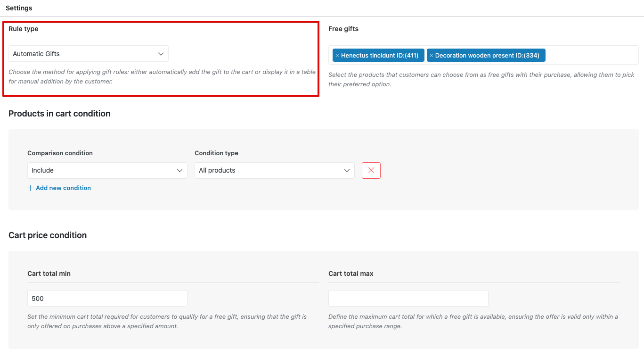644x357 pixels.
Task: Click the empty Cart total max field
Action: [408, 299]
